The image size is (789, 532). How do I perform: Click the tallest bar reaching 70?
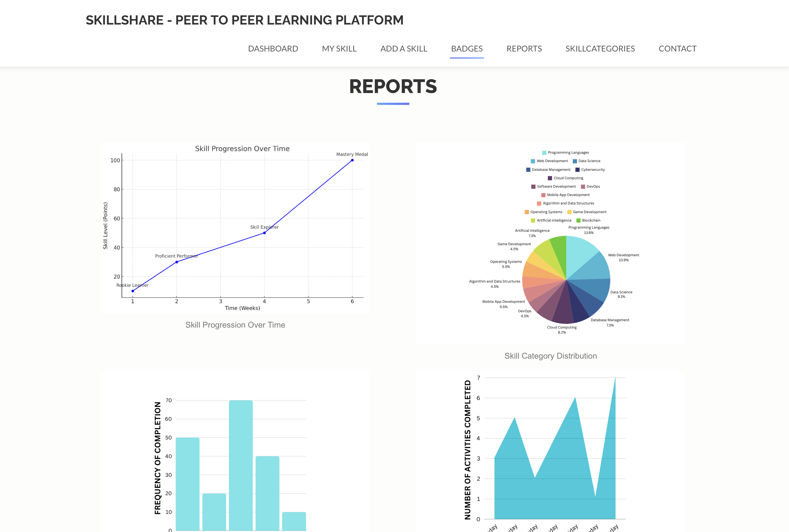241,465
